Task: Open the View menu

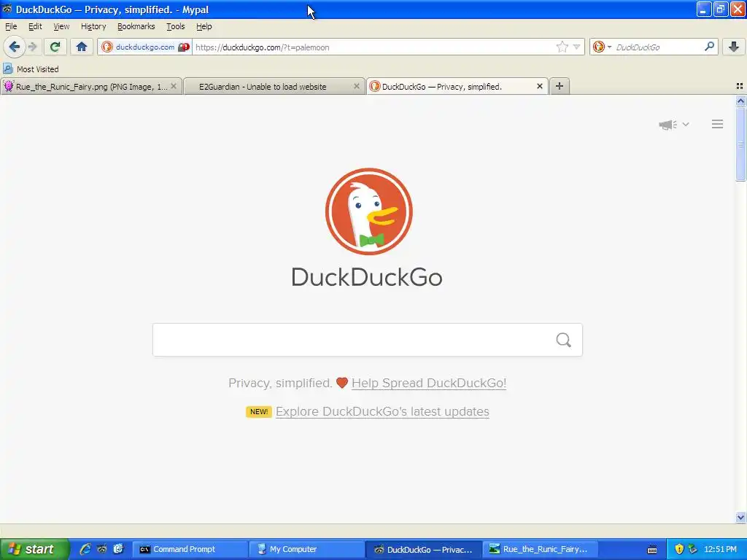Action: click(x=61, y=26)
